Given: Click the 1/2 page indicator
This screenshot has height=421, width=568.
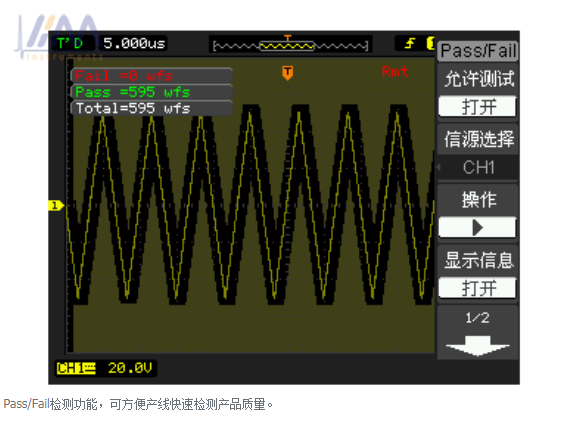Looking at the screenshot, I should (477, 318).
